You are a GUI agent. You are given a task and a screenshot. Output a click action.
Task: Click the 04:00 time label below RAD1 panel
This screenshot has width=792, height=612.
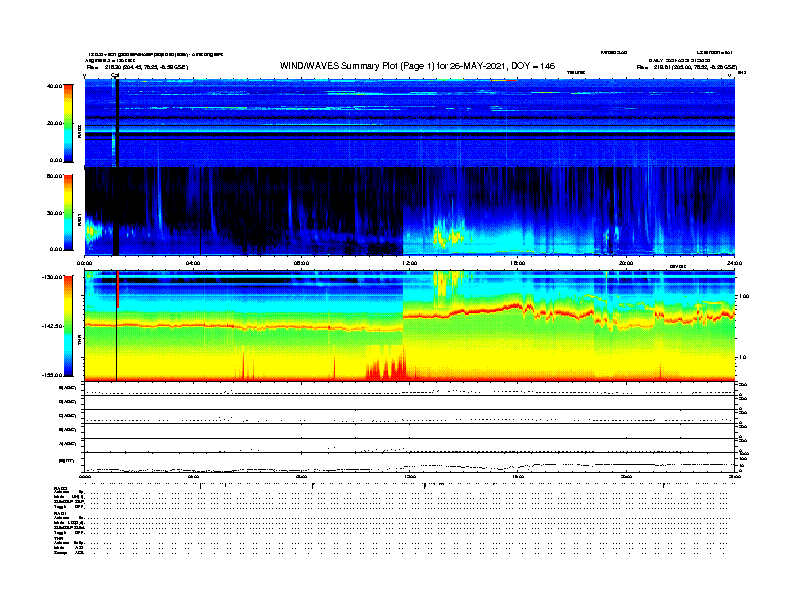point(193,263)
